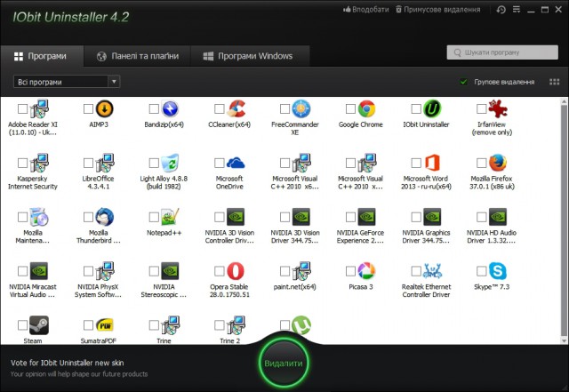Check the Mozilla Maintenance checkbox

[x=22, y=217]
